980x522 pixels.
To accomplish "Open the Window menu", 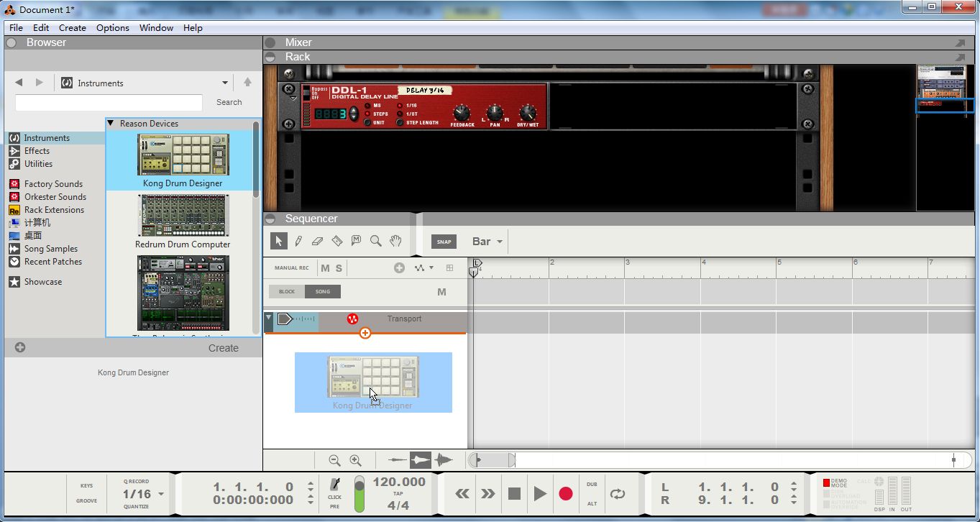I will point(156,27).
